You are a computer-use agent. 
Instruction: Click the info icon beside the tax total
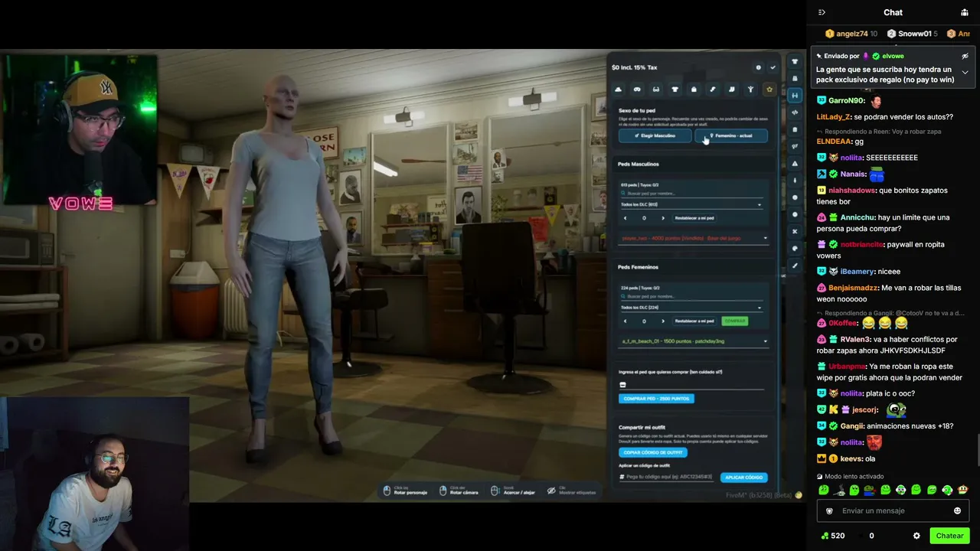tap(759, 67)
